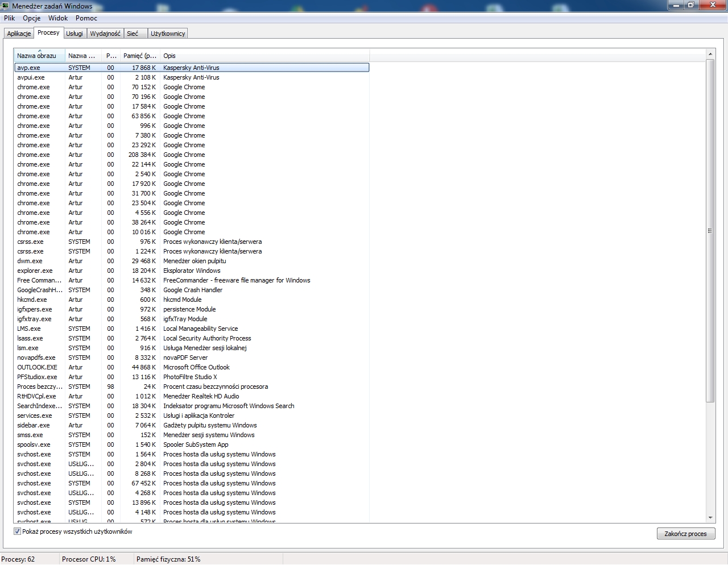Select the idle 'Proces bezczy...' row
728x565 pixels.
coord(192,387)
